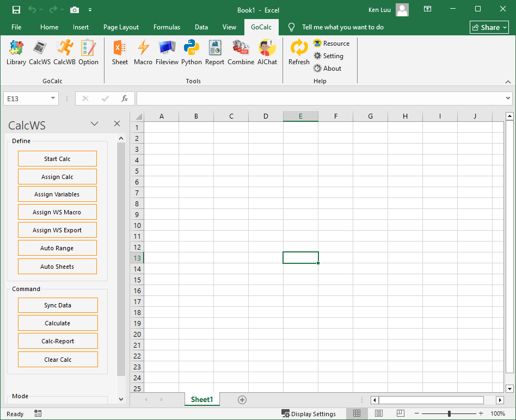
Task: Add a new sheet with plus button
Action: (242, 400)
